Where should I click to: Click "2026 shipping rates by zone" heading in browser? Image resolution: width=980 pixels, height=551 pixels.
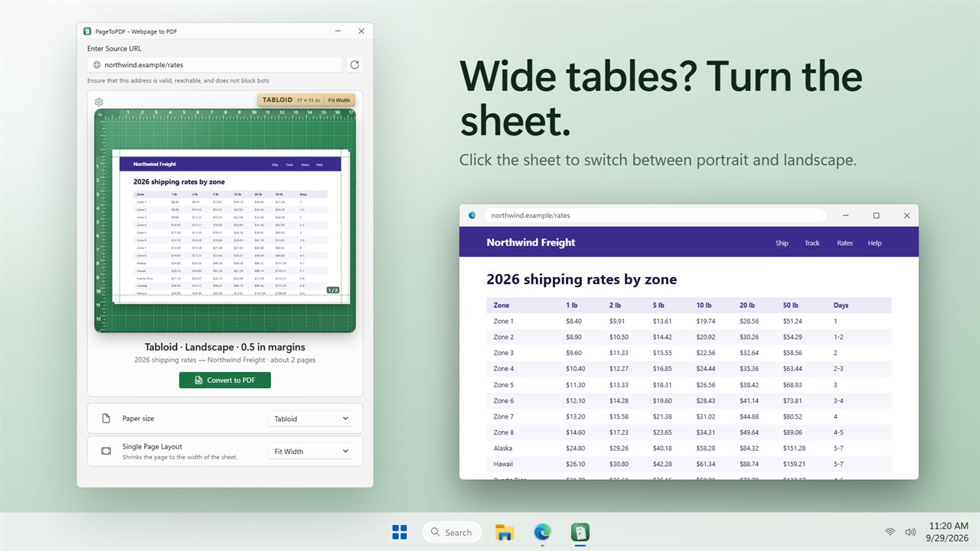click(x=582, y=279)
